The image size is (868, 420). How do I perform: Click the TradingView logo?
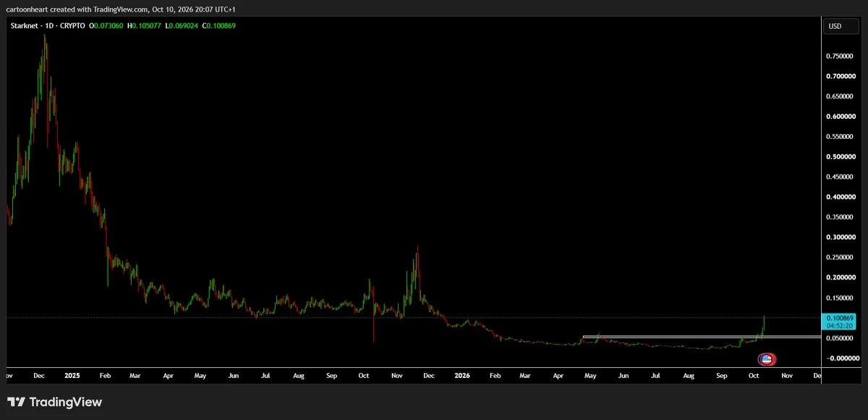tap(55, 402)
